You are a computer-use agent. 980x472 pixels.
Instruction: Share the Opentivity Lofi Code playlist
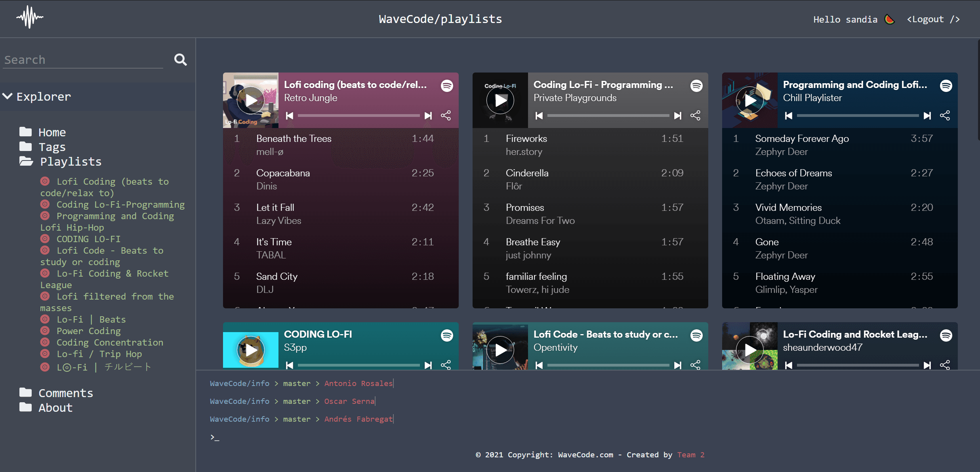click(x=696, y=365)
